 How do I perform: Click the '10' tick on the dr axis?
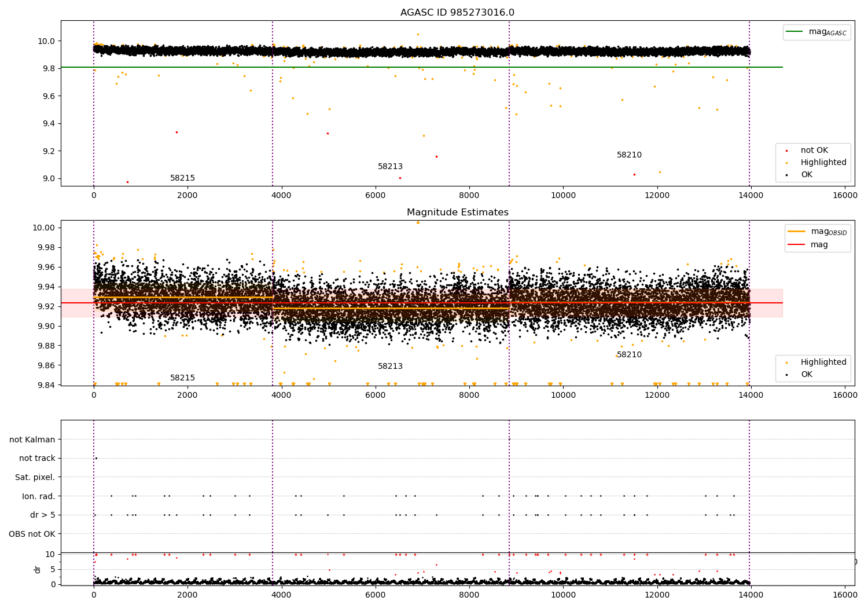pos(50,554)
